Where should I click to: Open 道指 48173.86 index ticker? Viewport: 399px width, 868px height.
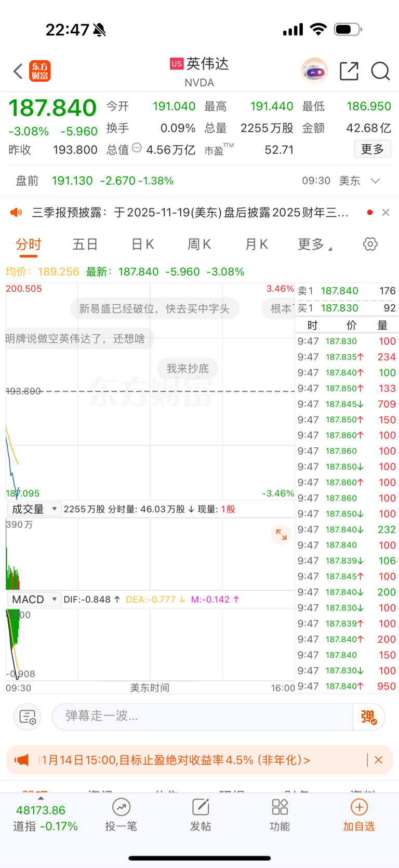45,818
